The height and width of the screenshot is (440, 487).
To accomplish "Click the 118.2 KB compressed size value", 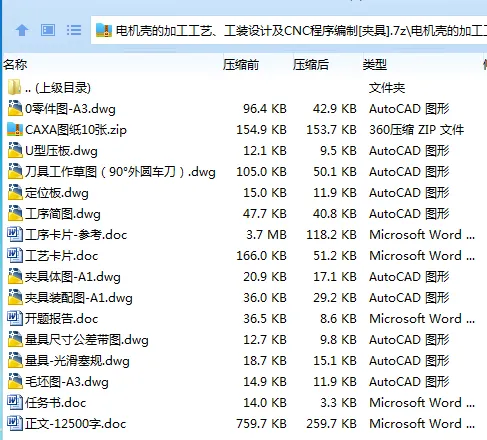I will 332,235.
